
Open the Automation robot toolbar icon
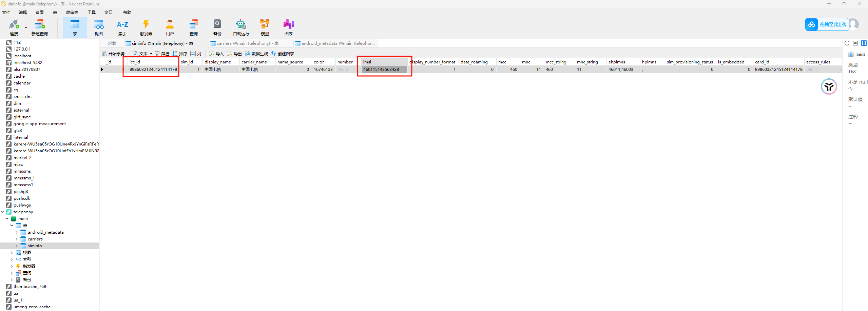click(241, 27)
